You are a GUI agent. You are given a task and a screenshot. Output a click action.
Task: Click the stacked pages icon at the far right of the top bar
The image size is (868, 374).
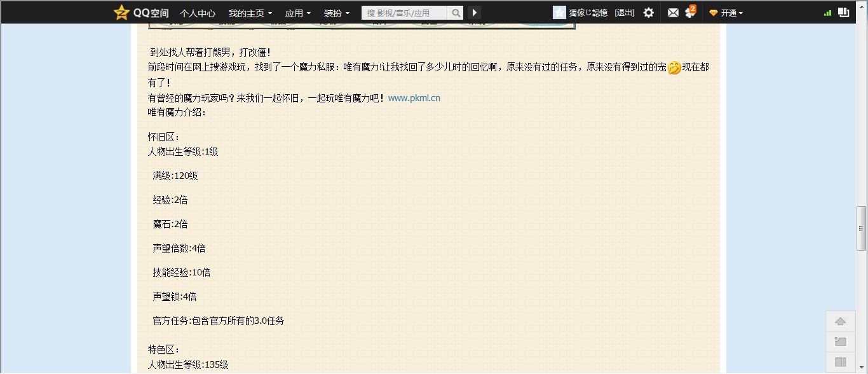pyautogui.click(x=844, y=12)
